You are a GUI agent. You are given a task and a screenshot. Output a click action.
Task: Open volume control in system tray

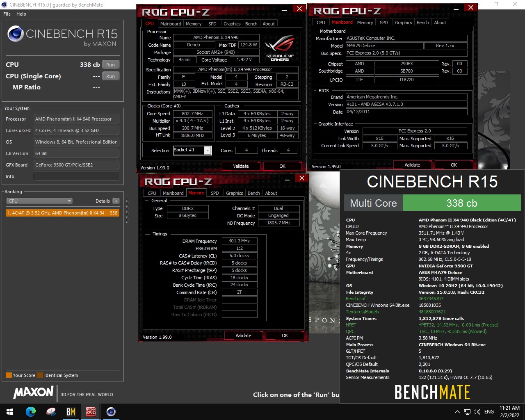477,412
